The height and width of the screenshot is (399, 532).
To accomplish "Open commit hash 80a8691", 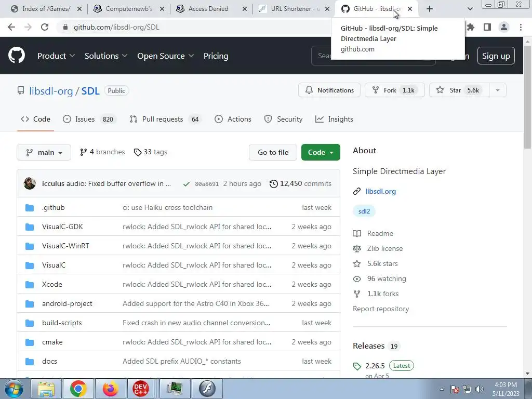I will point(207,184).
